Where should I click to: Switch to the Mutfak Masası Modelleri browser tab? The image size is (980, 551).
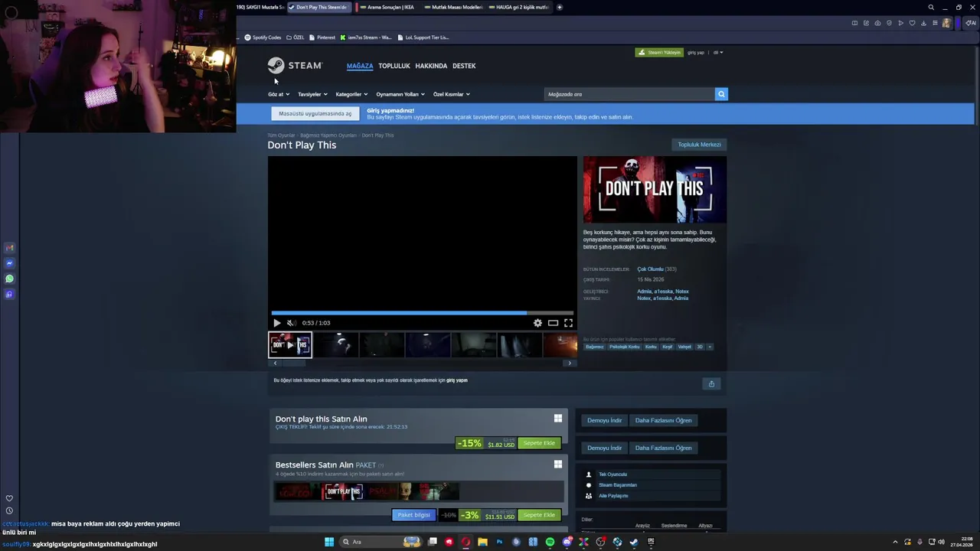(x=454, y=7)
